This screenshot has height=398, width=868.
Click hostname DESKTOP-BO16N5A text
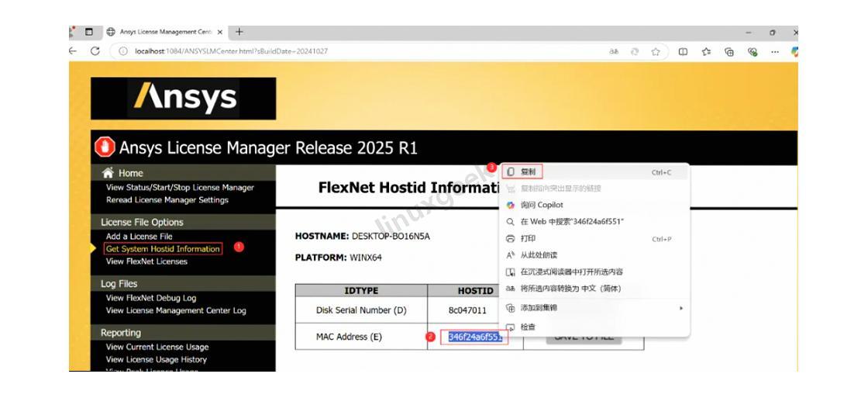pos(391,237)
